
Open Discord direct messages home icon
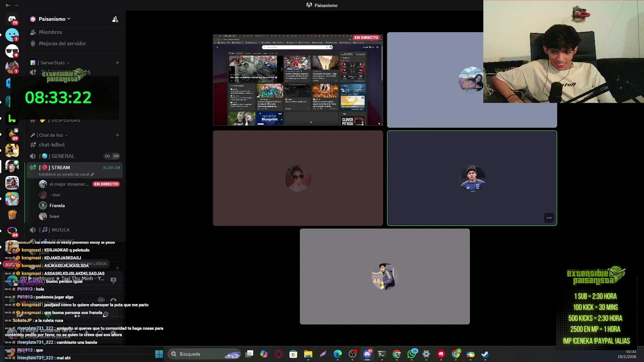pyautogui.click(x=12, y=19)
